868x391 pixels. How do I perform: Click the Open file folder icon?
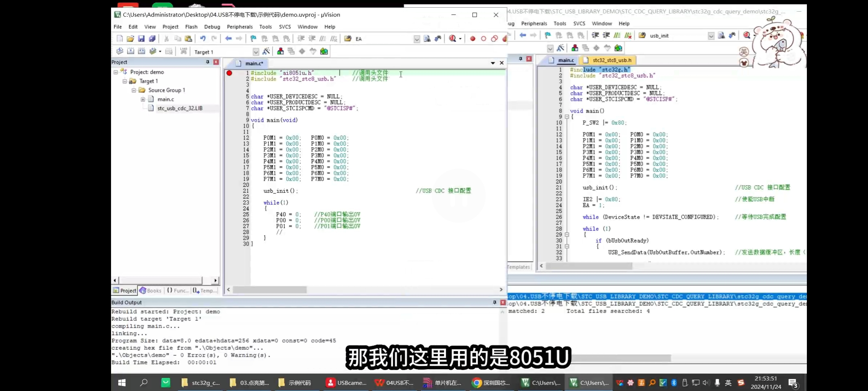[x=130, y=38]
